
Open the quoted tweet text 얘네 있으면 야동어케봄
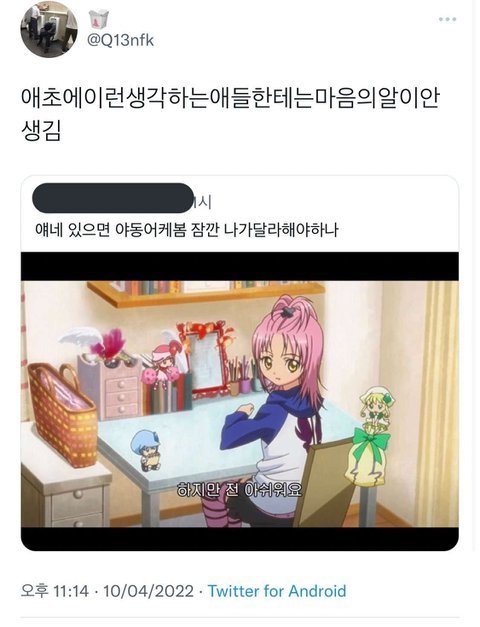[x=187, y=230]
